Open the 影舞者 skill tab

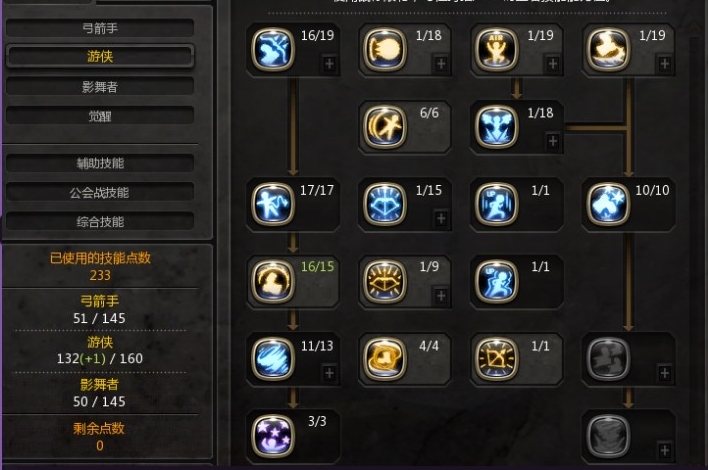tap(100, 87)
